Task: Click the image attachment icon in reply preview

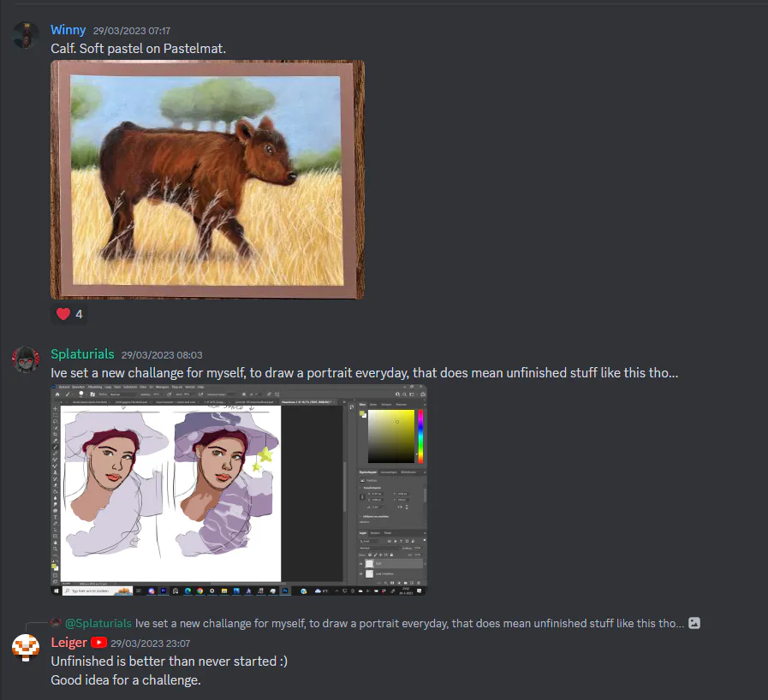Action: pyautogui.click(x=694, y=623)
